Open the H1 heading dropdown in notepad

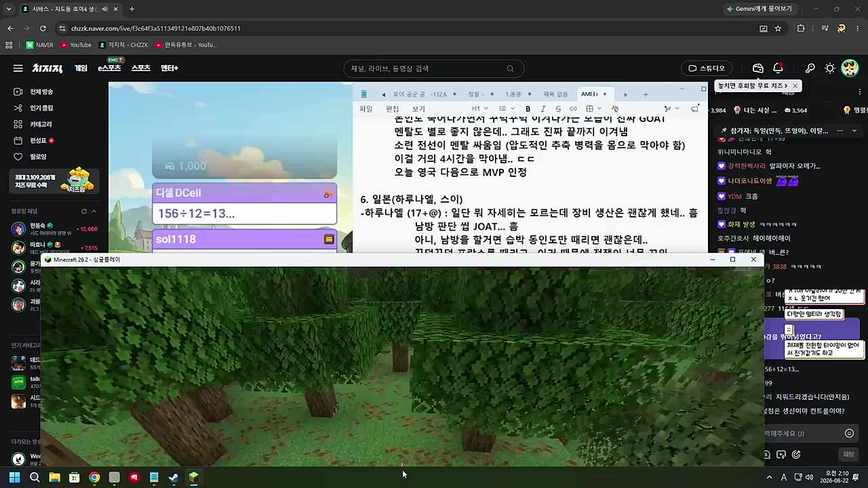coord(480,108)
